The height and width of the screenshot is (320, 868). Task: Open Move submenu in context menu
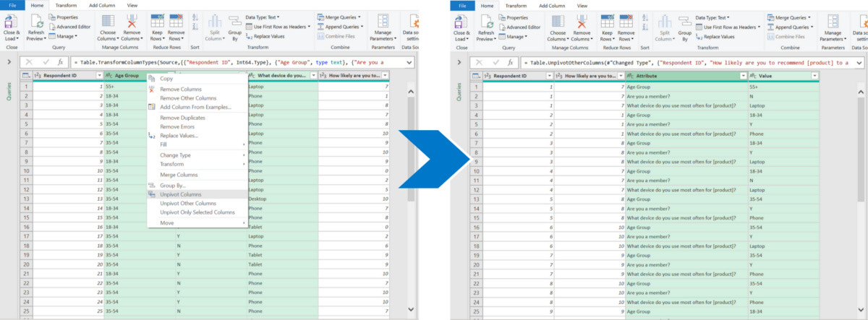pos(197,223)
